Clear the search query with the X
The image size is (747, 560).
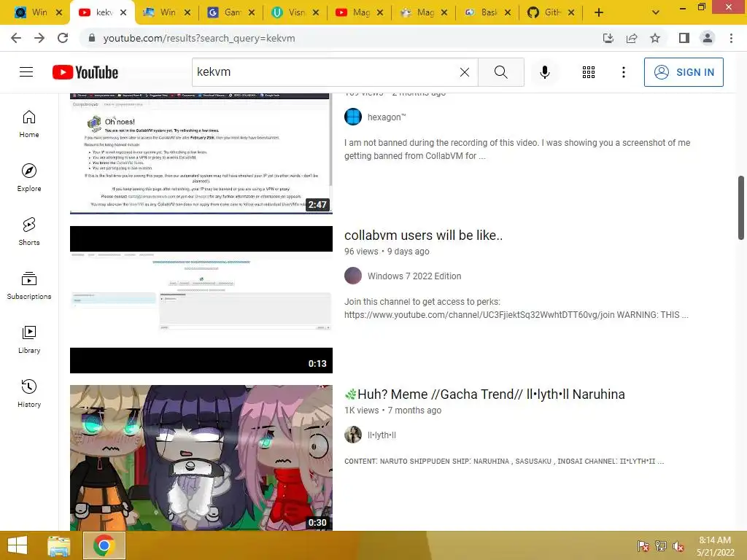[x=465, y=72]
